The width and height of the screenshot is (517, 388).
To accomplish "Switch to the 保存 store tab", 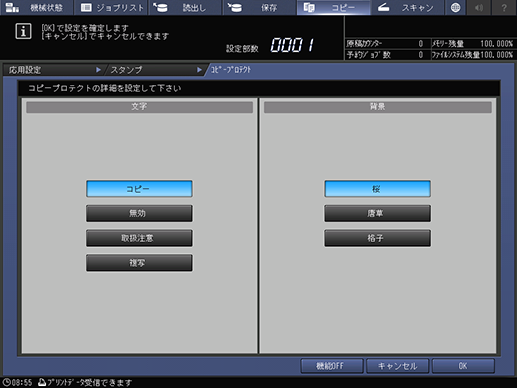I will tap(260, 7).
